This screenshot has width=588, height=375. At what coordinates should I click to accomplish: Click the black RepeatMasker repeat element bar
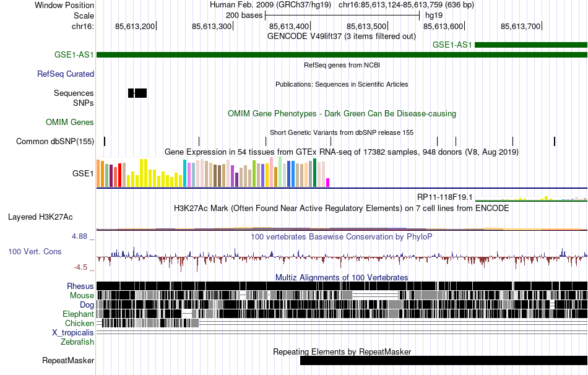point(444,360)
